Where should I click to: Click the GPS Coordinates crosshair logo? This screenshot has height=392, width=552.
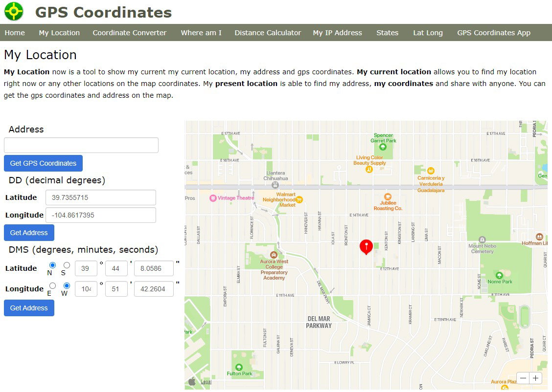click(x=14, y=12)
